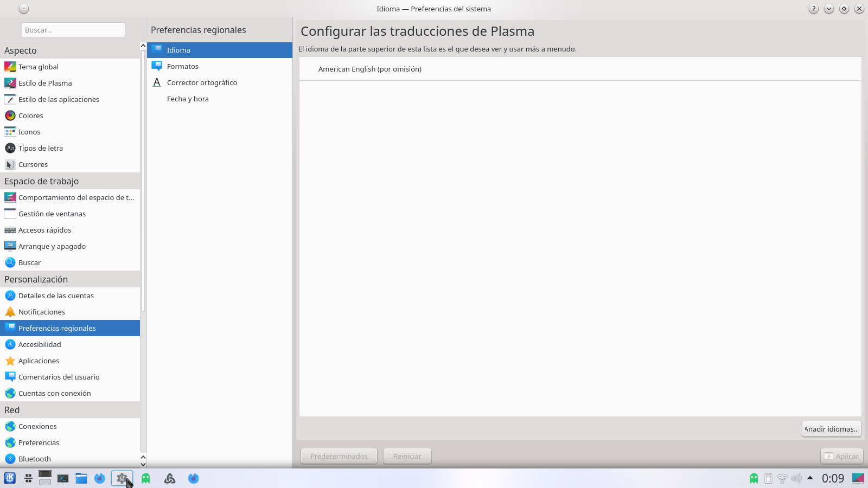Open Comportamiento del espacio de trabajo

[x=70, y=197]
